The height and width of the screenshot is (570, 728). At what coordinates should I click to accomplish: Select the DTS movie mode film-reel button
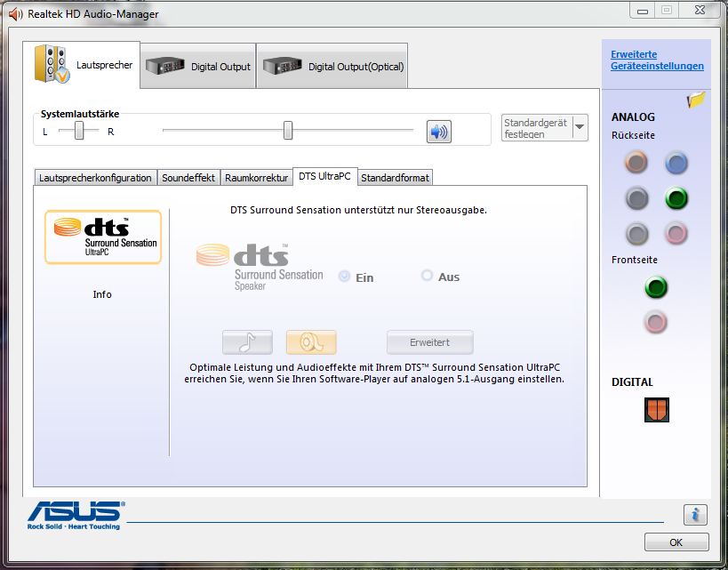(x=311, y=343)
